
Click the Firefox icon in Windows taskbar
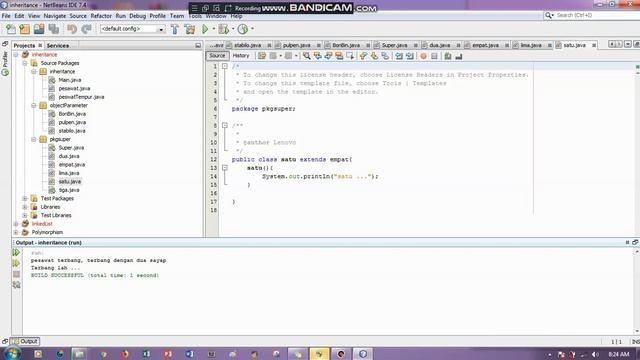124,354
